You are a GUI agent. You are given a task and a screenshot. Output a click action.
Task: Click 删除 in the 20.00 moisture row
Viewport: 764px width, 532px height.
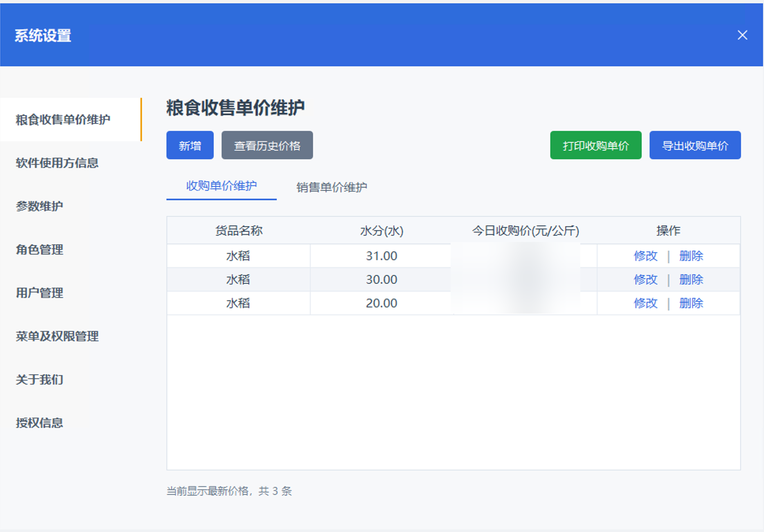tap(691, 303)
